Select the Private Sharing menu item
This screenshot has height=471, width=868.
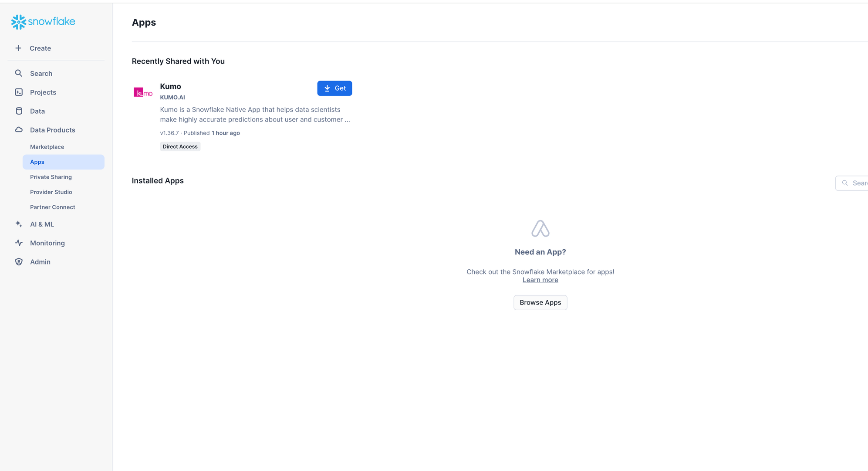pos(51,176)
